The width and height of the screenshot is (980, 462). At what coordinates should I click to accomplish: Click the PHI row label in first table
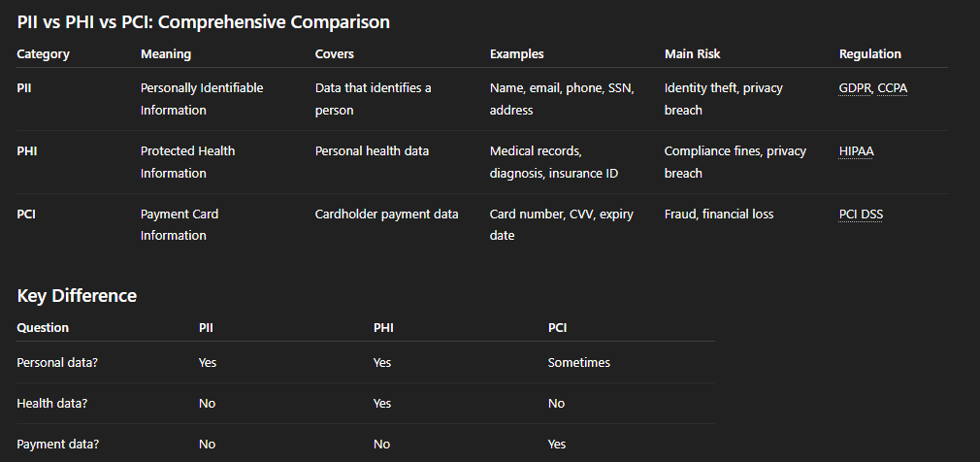coord(27,151)
